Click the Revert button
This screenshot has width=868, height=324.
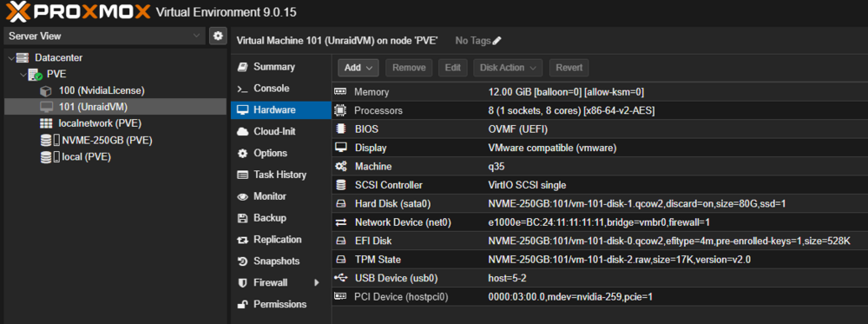pyautogui.click(x=569, y=68)
